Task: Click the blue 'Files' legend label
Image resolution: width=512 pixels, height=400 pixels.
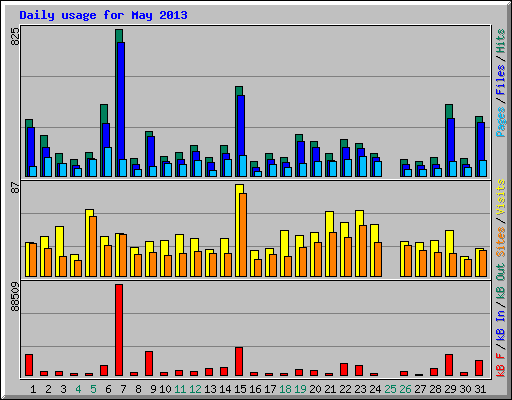Action: 501,80
